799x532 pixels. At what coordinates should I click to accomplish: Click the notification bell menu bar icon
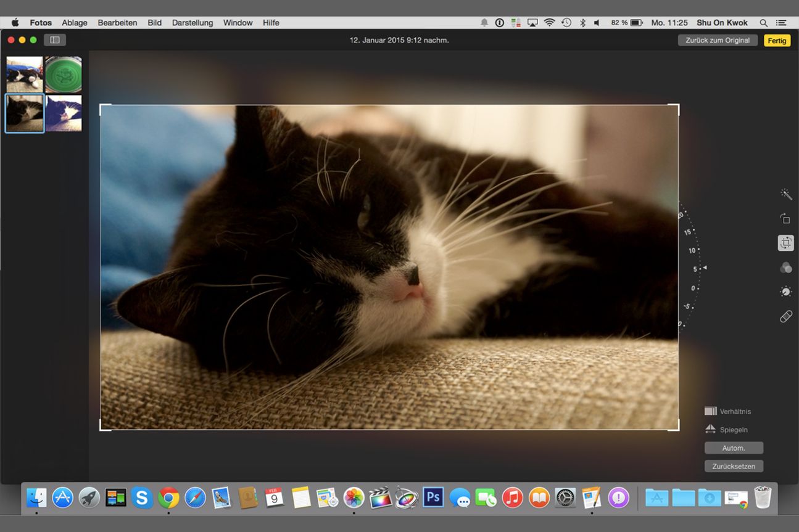(x=484, y=23)
